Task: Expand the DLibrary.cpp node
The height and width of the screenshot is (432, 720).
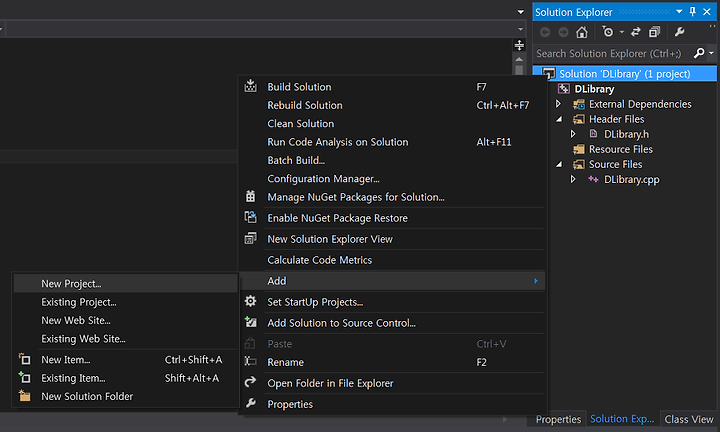Action: tap(573, 179)
